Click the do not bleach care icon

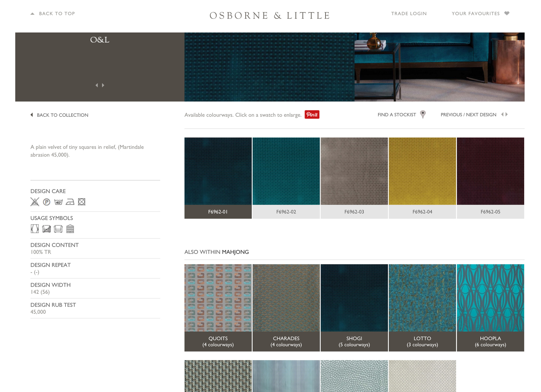point(35,202)
